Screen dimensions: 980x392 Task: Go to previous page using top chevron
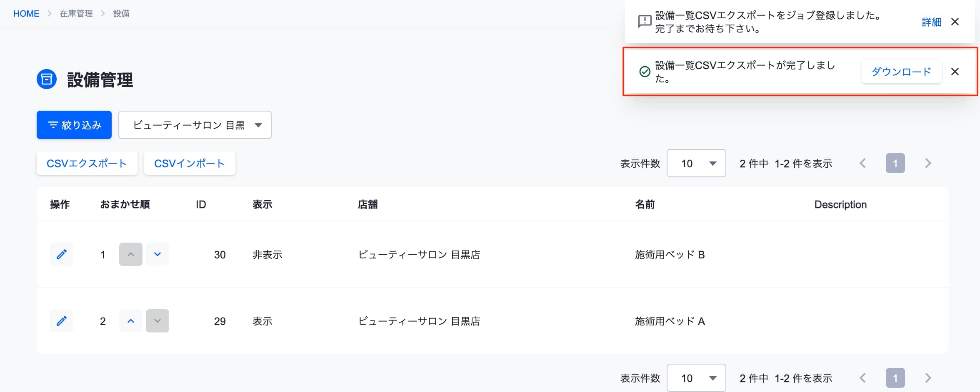(863, 163)
